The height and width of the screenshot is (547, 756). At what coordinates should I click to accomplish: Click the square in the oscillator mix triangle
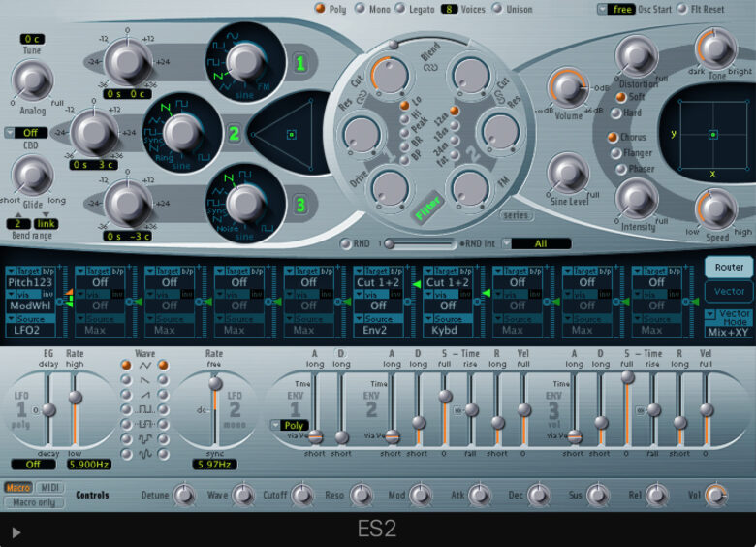point(291,135)
